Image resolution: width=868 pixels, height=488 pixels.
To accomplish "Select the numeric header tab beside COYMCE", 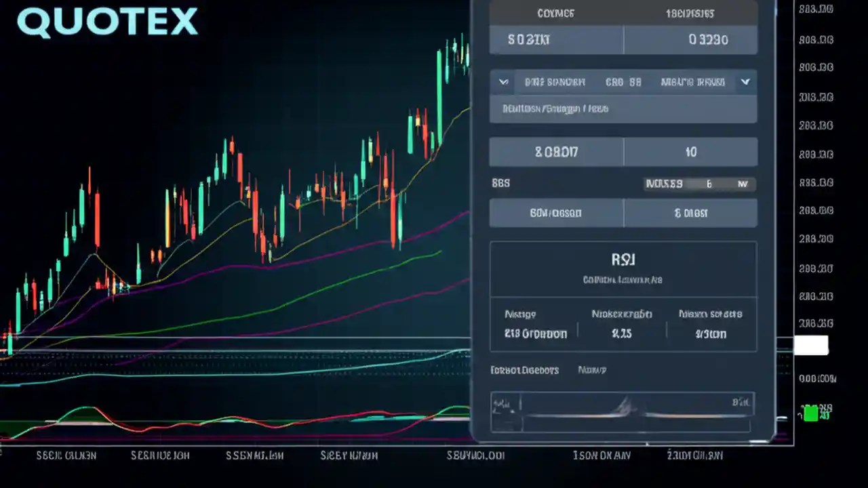I will point(690,13).
